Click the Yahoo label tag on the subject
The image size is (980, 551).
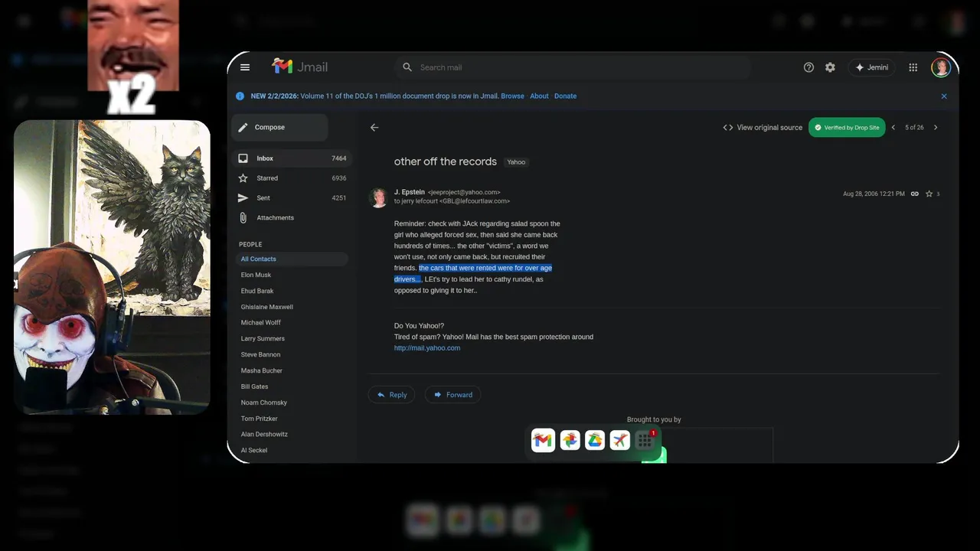pos(517,162)
